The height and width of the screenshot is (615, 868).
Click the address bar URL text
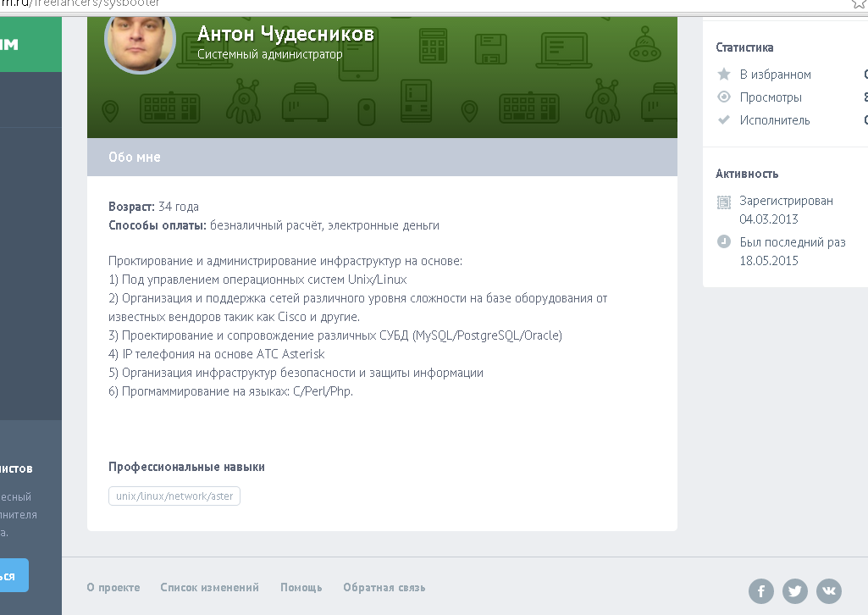80,4
